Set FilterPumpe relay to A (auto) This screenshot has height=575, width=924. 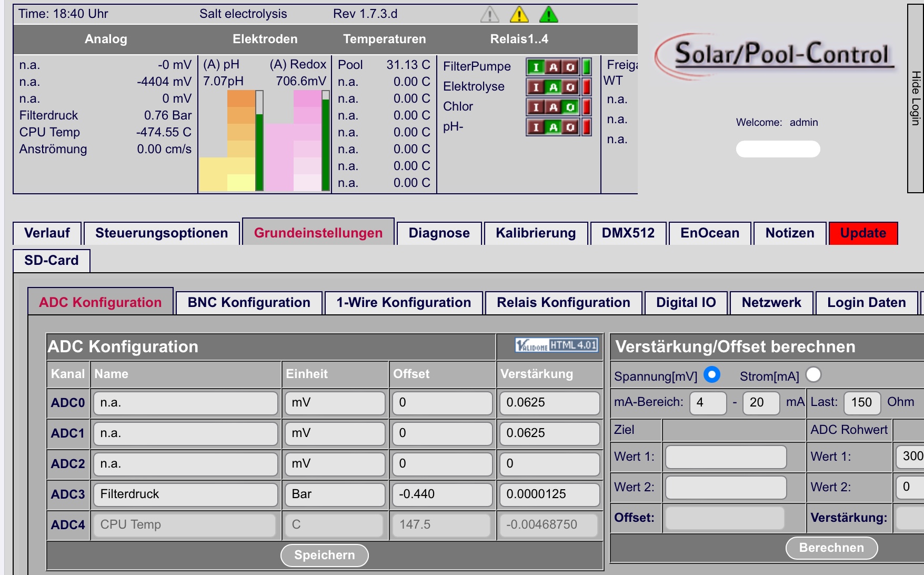(x=553, y=67)
